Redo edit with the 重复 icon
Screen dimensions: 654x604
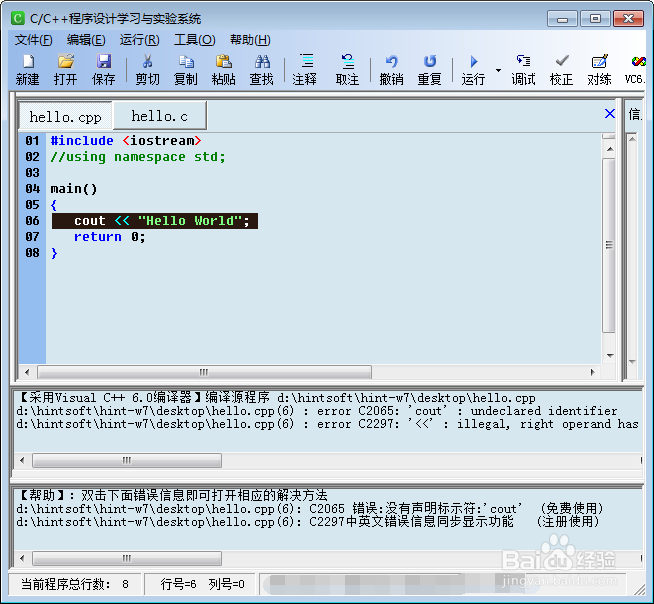[430, 70]
